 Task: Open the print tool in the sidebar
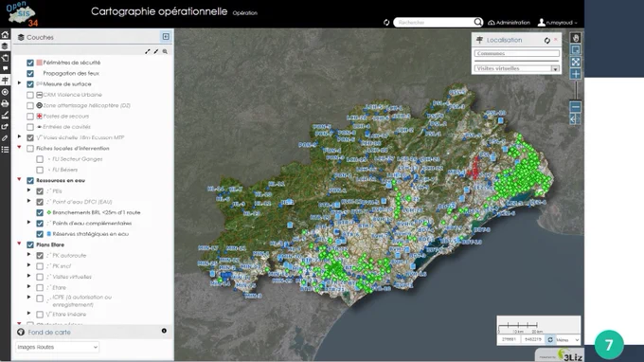click(x=5, y=103)
